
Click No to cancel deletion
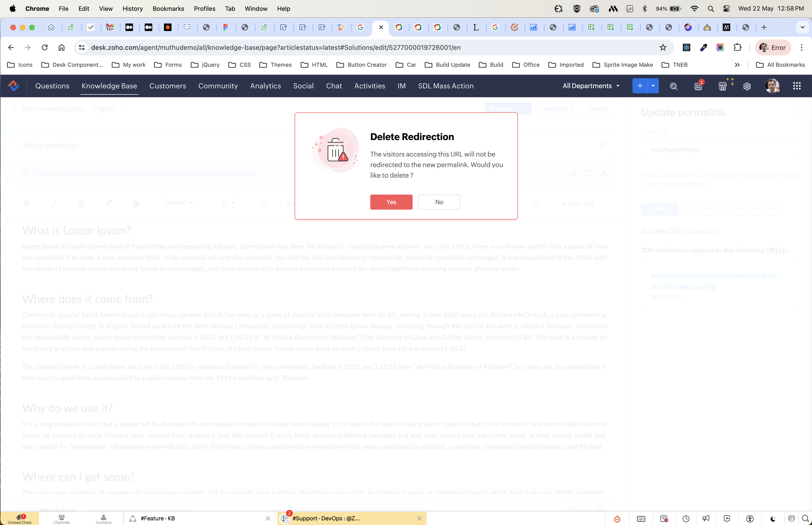(x=439, y=202)
